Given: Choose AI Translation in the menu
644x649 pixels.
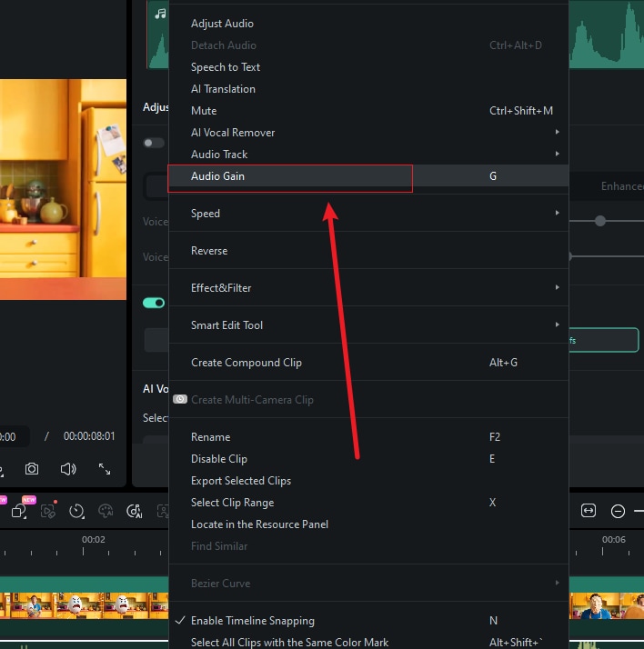Looking at the screenshot, I should [x=368, y=89].
